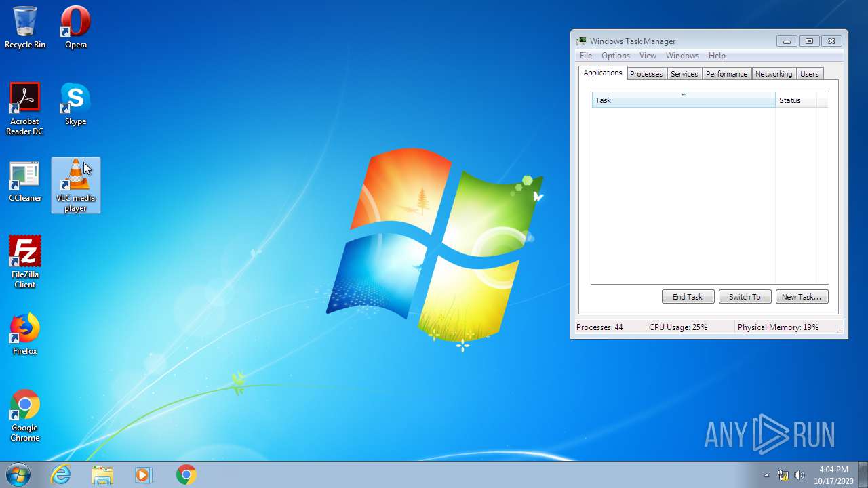Switch to the Users tab
The width and height of the screenshot is (868, 488).
809,74
